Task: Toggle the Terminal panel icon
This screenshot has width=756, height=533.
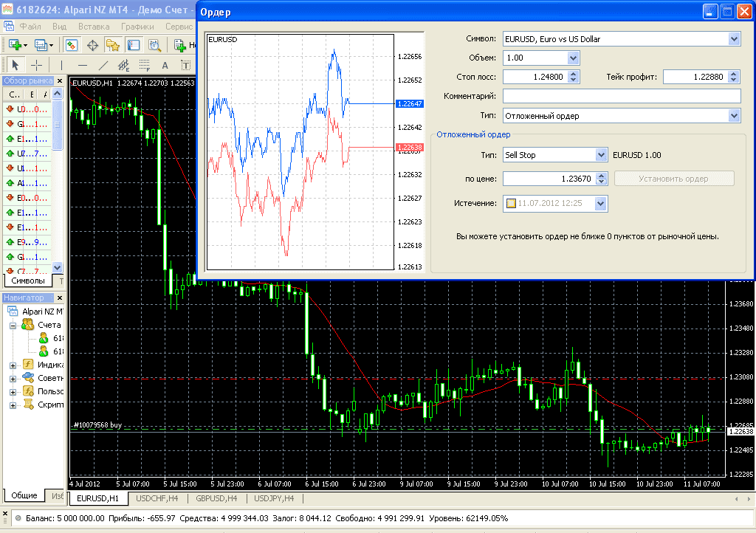Action: (134, 45)
